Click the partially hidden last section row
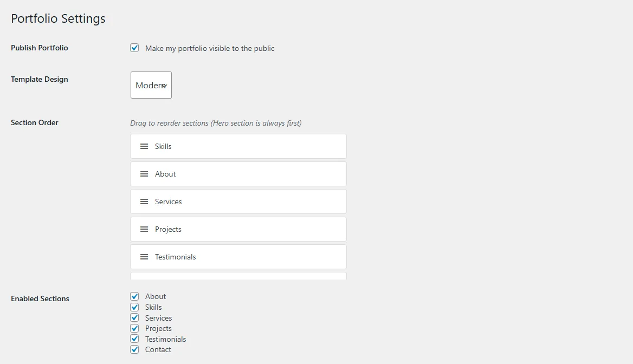The height and width of the screenshot is (364, 633). tap(238, 276)
